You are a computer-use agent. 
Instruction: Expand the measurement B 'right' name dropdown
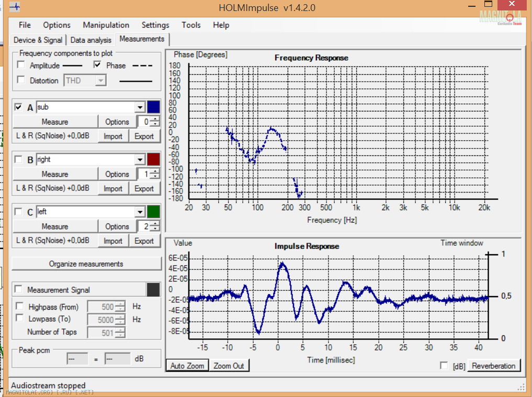point(140,160)
